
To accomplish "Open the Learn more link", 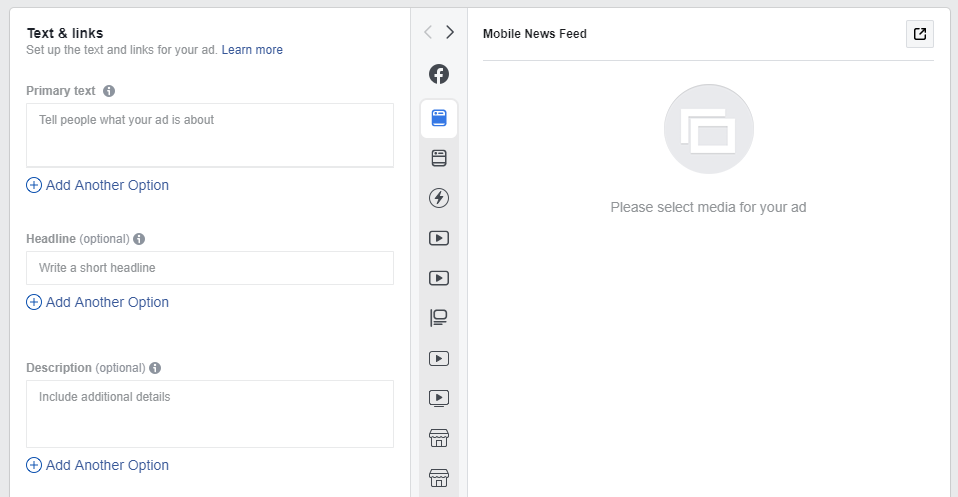I will click(252, 50).
